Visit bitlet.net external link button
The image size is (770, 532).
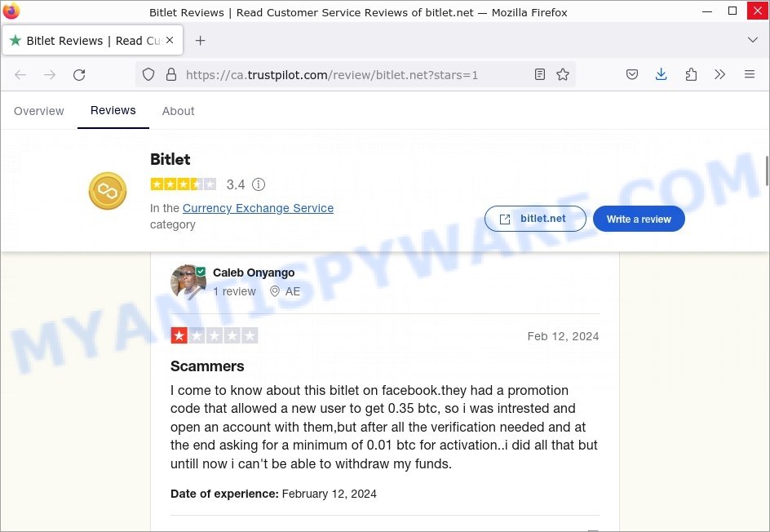click(535, 219)
